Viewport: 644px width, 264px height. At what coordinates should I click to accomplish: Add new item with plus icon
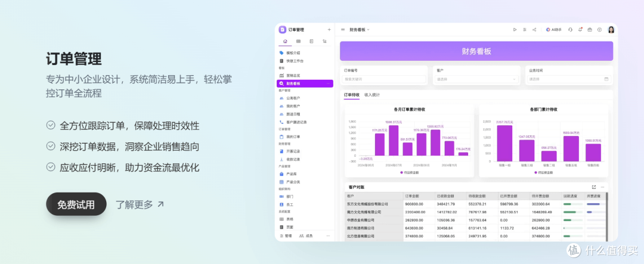329,30
